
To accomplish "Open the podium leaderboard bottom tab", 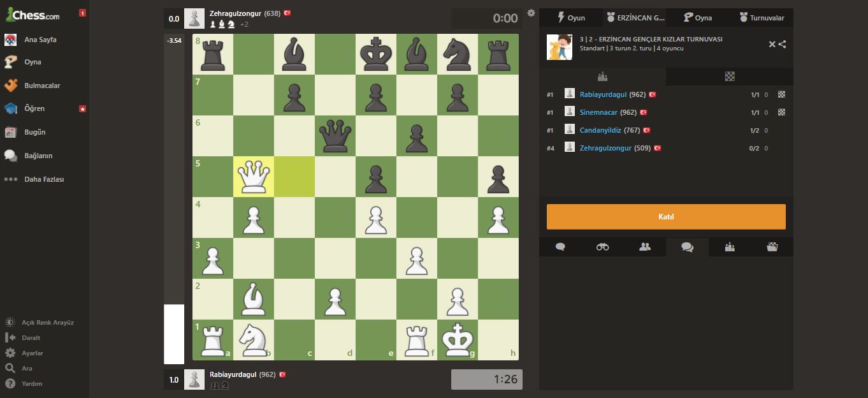I will click(x=730, y=247).
